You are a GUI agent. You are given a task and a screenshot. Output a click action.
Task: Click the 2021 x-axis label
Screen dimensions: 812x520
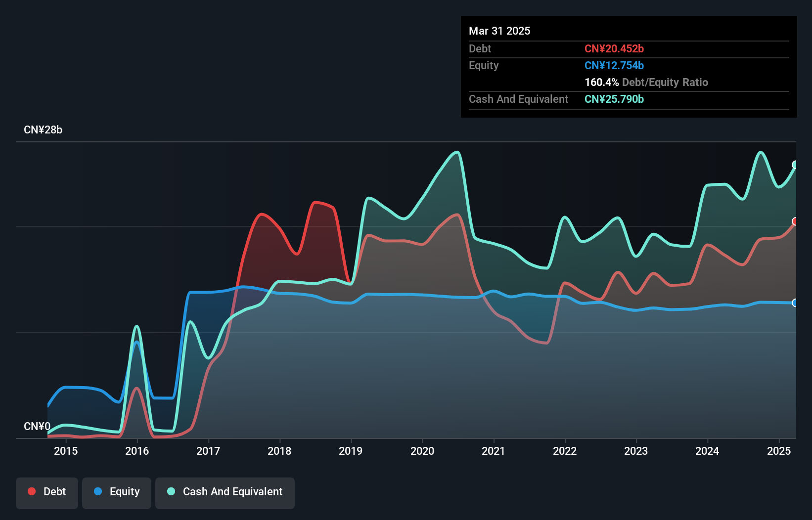click(x=494, y=451)
